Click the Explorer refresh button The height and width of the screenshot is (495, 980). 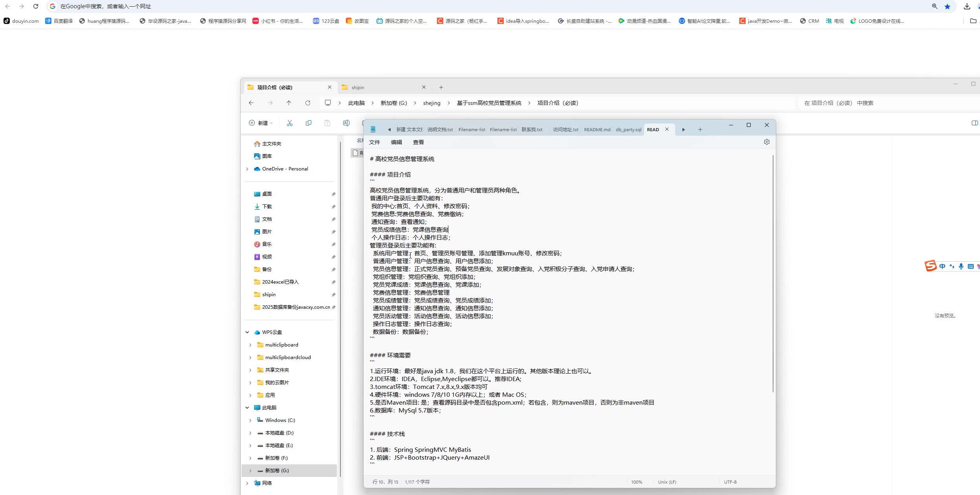(x=308, y=103)
